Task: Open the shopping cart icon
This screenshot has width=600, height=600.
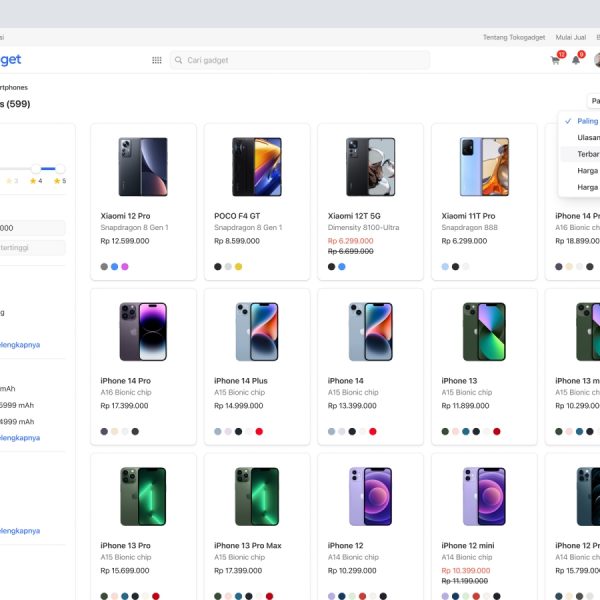Action: (555, 60)
